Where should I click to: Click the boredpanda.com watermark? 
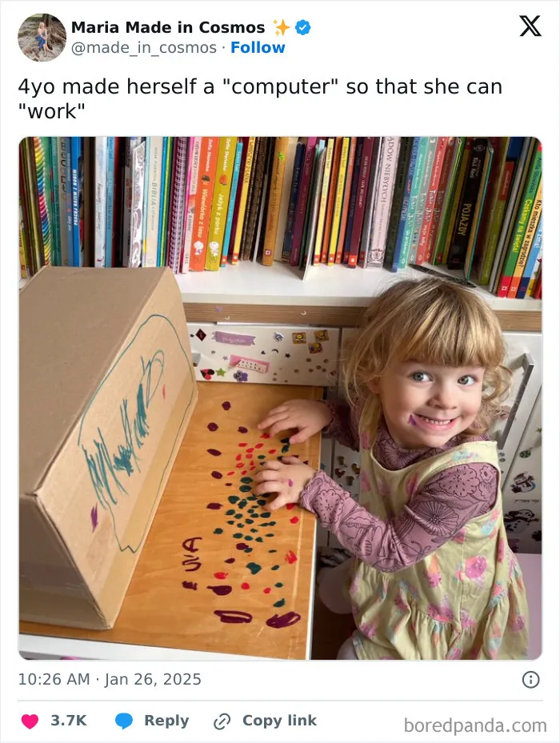475,725
